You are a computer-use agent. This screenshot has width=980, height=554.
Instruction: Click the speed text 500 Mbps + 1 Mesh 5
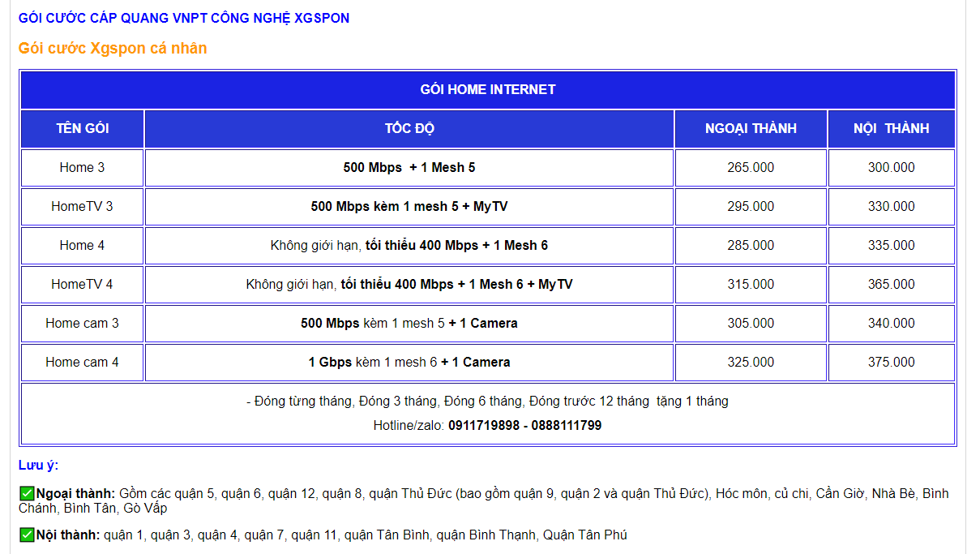tap(409, 167)
